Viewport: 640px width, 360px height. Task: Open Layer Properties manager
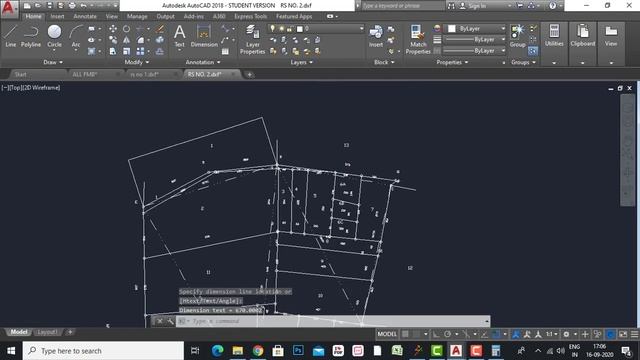253,40
